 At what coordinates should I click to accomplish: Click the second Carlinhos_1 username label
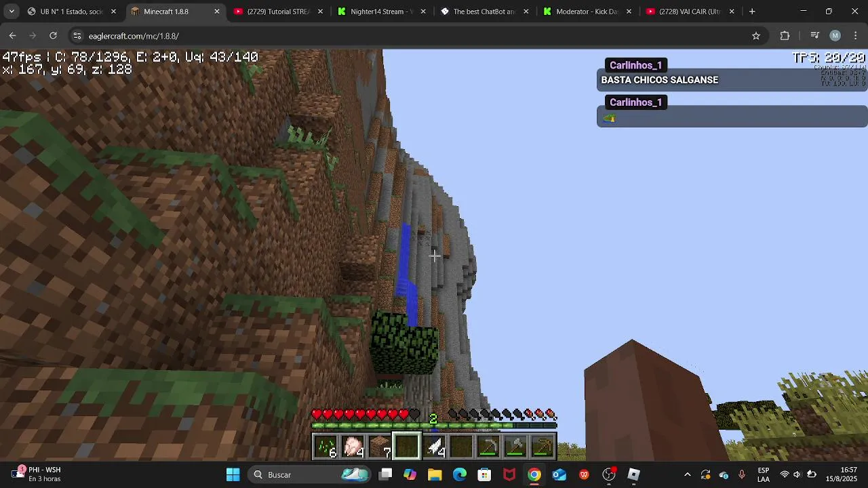635,102
